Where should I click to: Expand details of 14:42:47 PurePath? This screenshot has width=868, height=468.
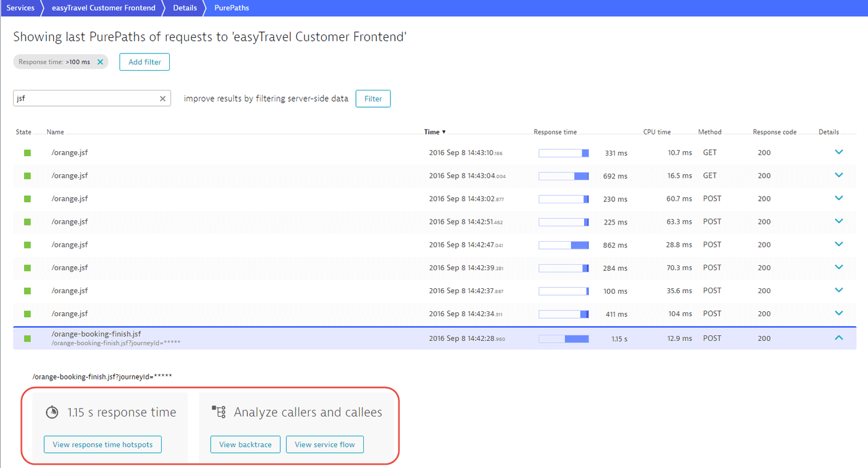tap(839, 244)
